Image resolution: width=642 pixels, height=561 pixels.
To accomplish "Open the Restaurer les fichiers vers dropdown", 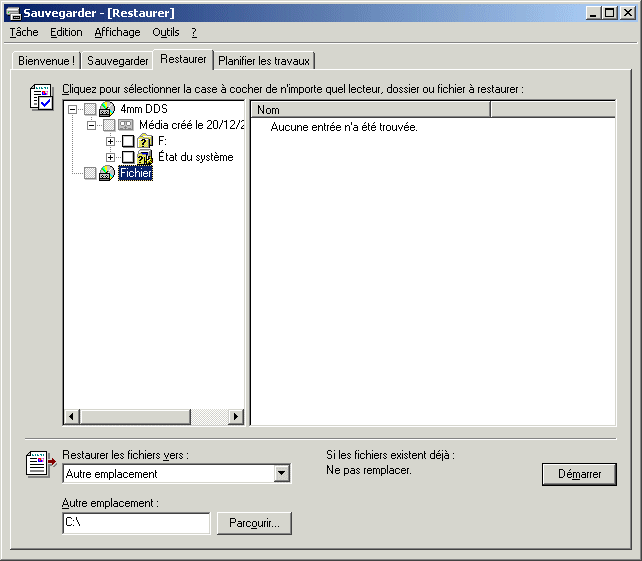I will click(x=282, y=474).
